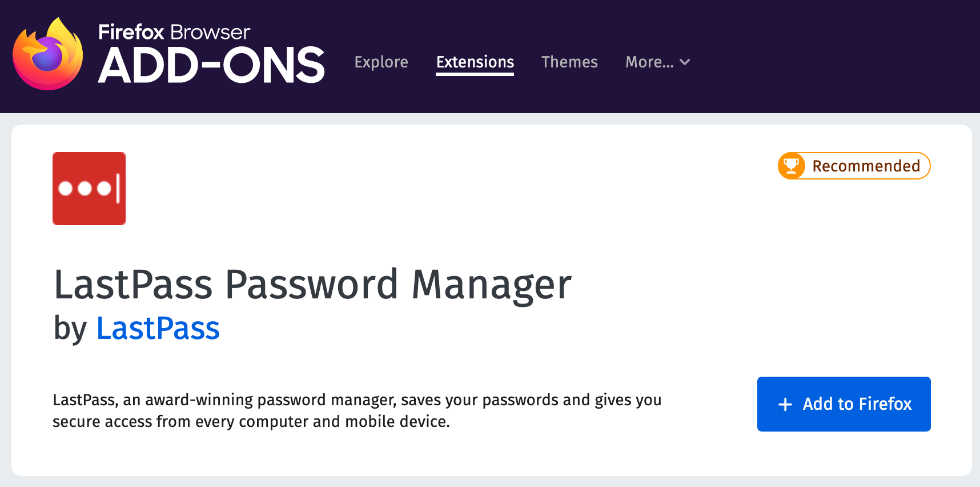The width and height of the screenshot is (980, 487).
Task: Click the Add to Firefox button
Action: tap(844, 404)
